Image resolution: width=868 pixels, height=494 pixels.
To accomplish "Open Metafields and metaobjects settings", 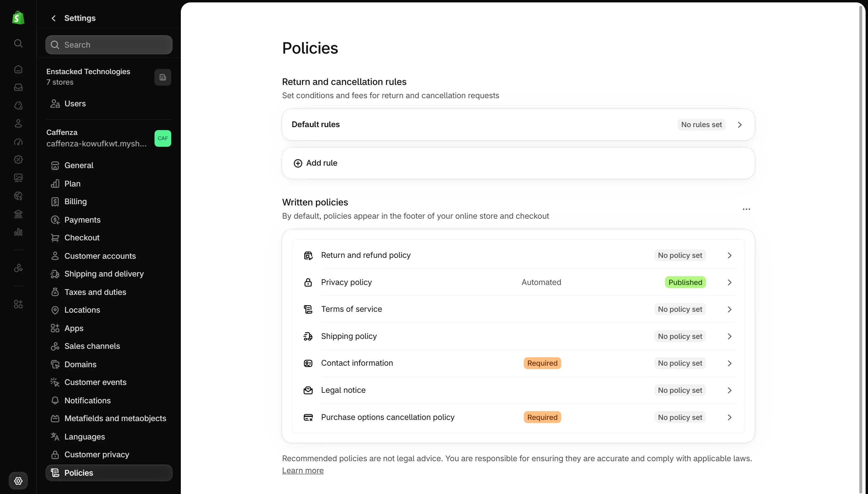I will point(108,418).
